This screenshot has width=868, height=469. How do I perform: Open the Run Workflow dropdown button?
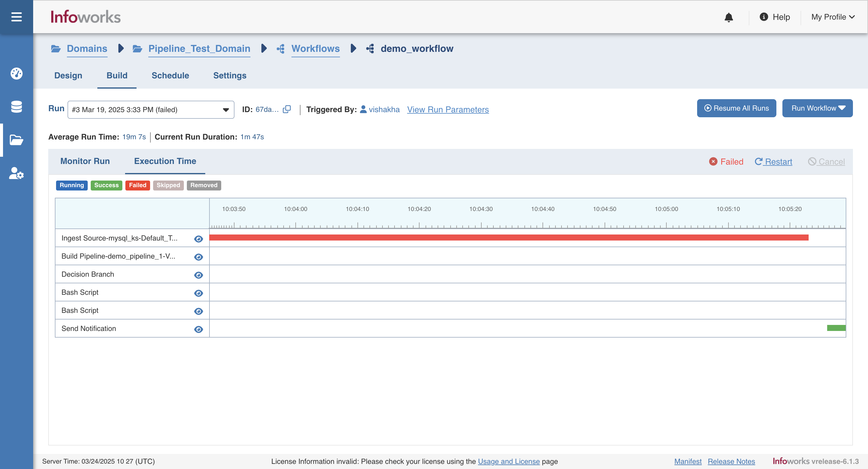click(x=817, y=108)
